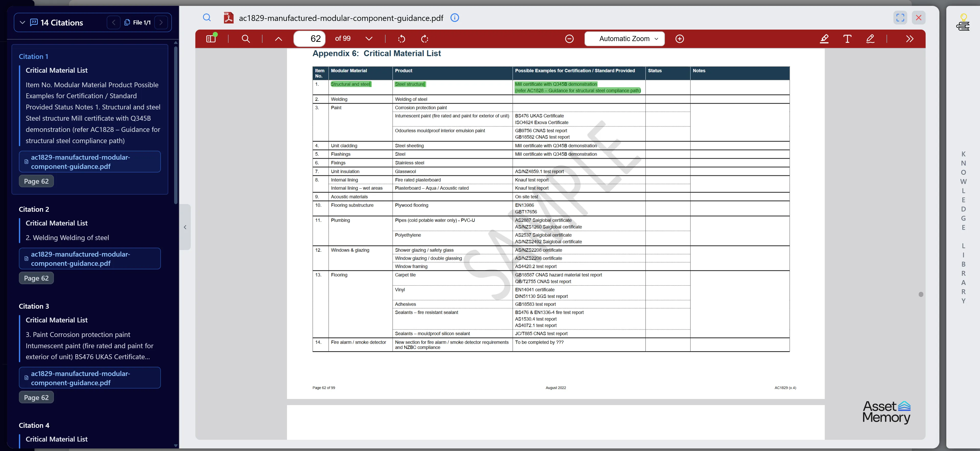980x451 pixels.
Task: Collapse the citations side panel handle
Action: coord(185,227)
